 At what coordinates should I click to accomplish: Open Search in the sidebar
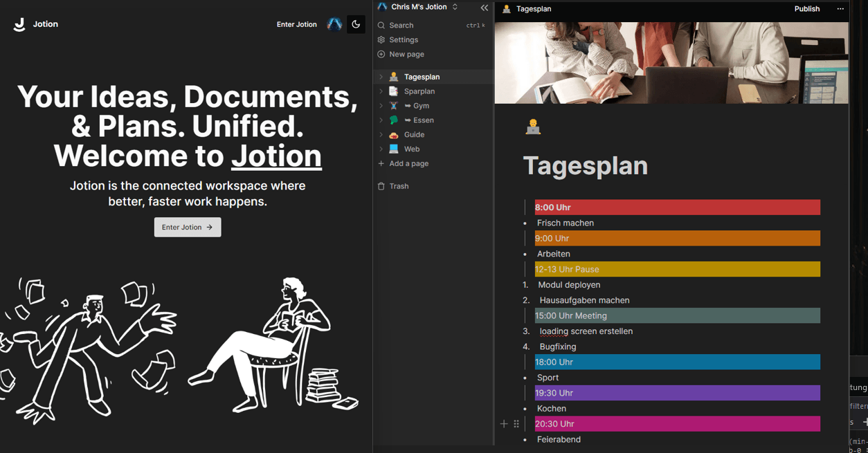click(x=401, y=26)
